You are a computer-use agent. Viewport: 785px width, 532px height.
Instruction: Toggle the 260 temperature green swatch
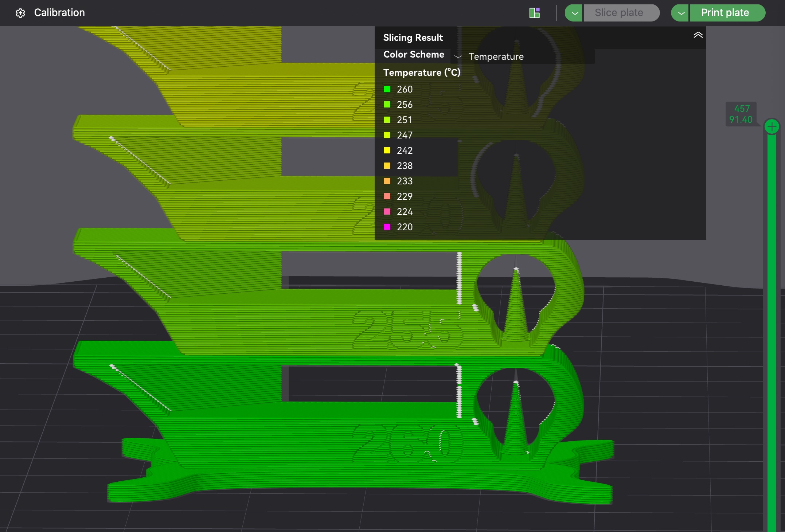coord(387,89)
